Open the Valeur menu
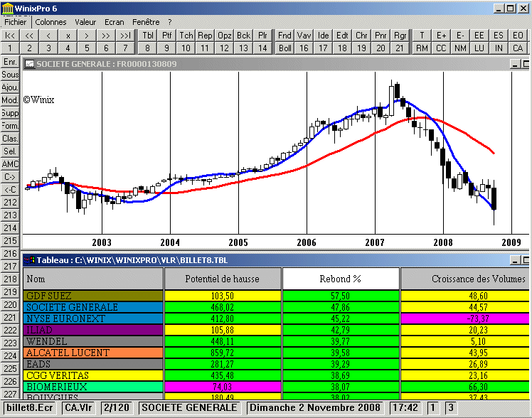Viewport: 532px width, 418px height. (x=85, y=22)
